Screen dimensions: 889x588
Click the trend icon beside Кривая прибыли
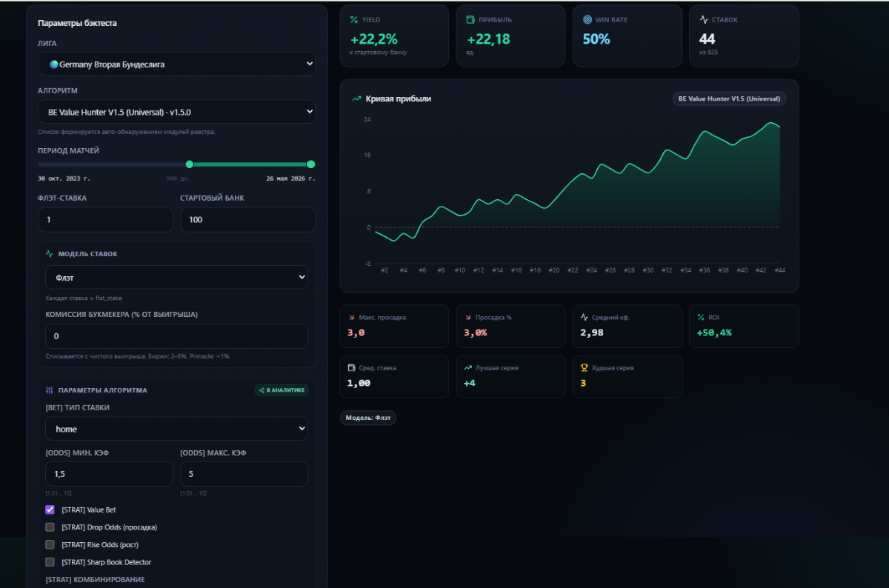click(x=356, y=98)
